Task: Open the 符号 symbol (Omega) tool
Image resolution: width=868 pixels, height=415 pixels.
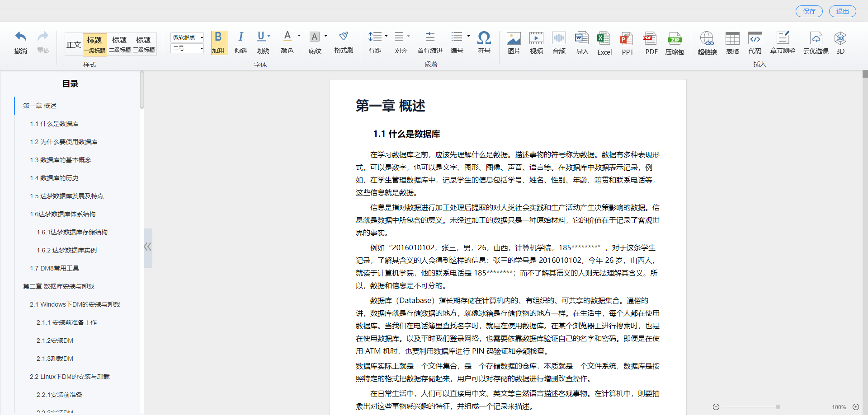Action: pos(484,37)
